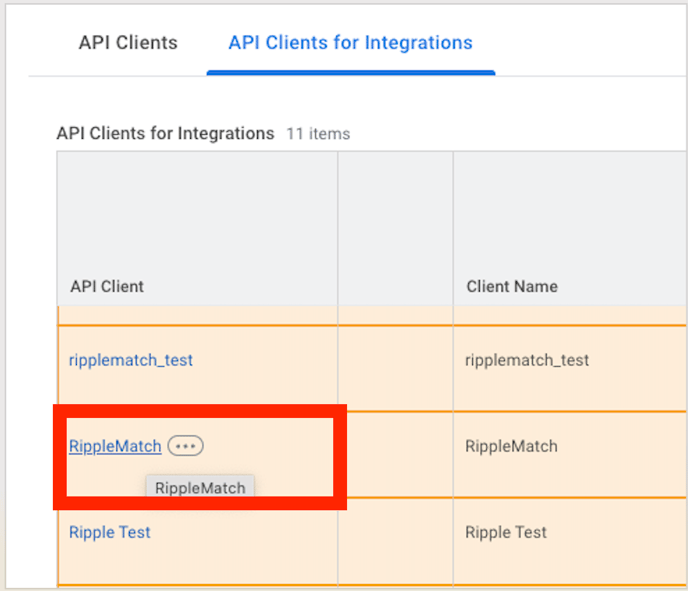
Task: Click the 11 items count text
Action: click(318, 134)
